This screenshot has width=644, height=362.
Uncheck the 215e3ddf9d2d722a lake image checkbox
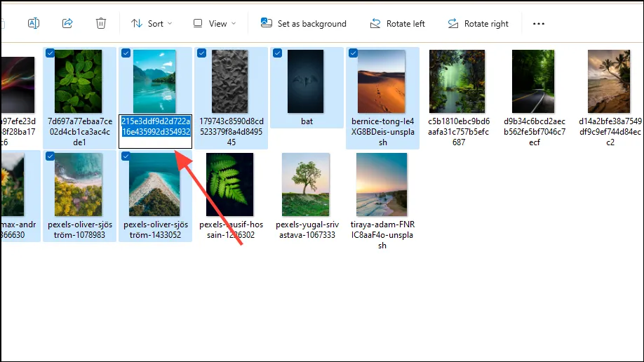click(x=126, y=53)
